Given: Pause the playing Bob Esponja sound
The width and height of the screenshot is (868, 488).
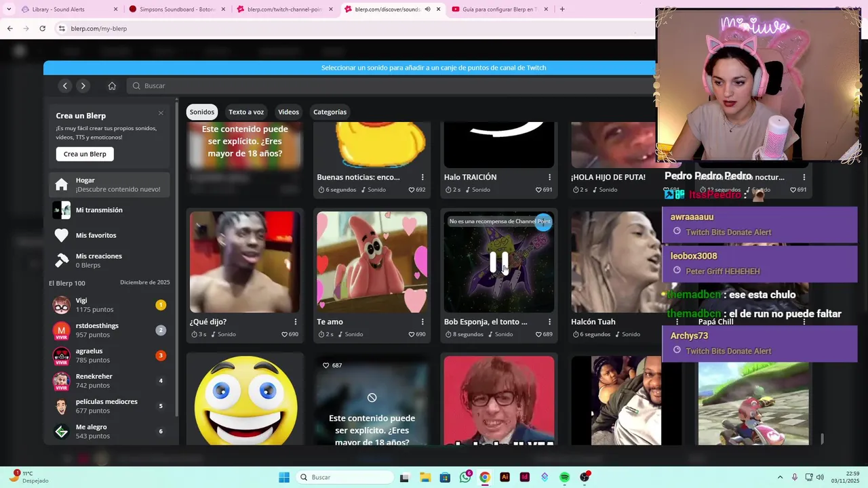Looking at the screenshot, I should click(499, 262).
